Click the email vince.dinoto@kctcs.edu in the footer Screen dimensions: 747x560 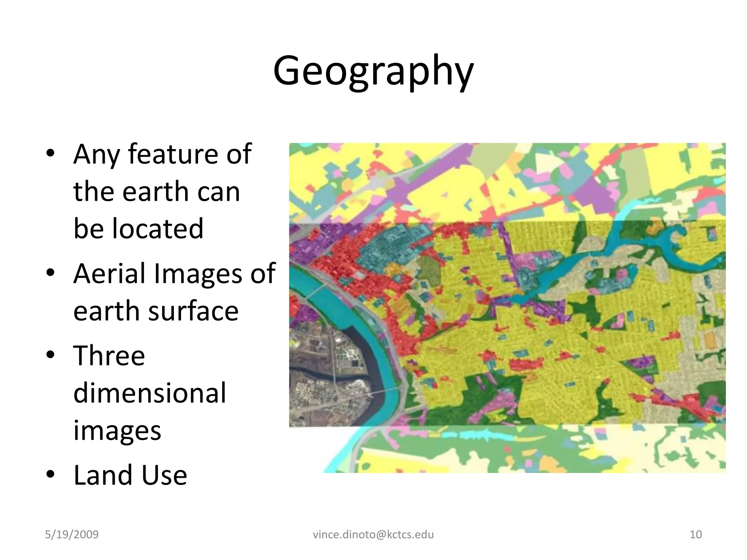(x=373, y=535)
